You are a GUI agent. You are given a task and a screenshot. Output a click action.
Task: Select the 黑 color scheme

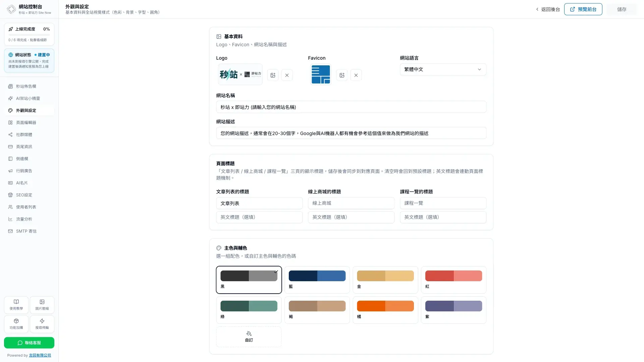pyautogui.click(x=249, y=280)
